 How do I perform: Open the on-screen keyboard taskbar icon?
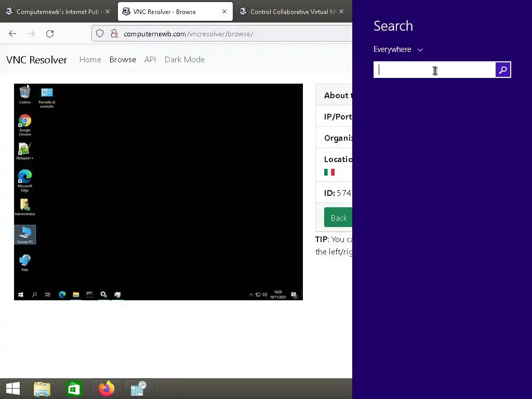(x=138, y=389)
